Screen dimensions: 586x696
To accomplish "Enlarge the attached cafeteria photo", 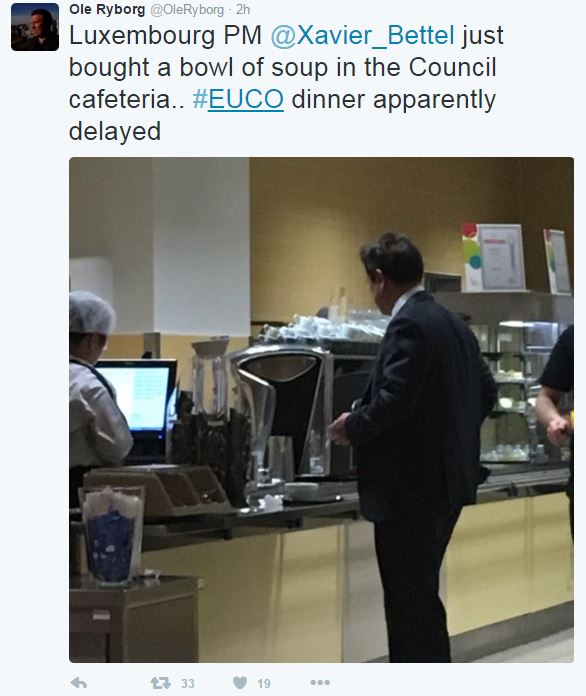I will 321,410.
